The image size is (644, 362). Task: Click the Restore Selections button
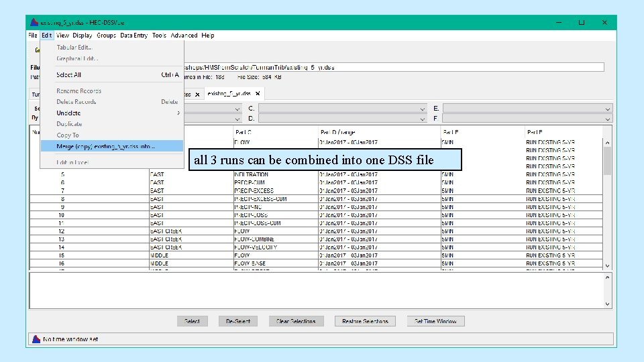(x=365, y=321)
